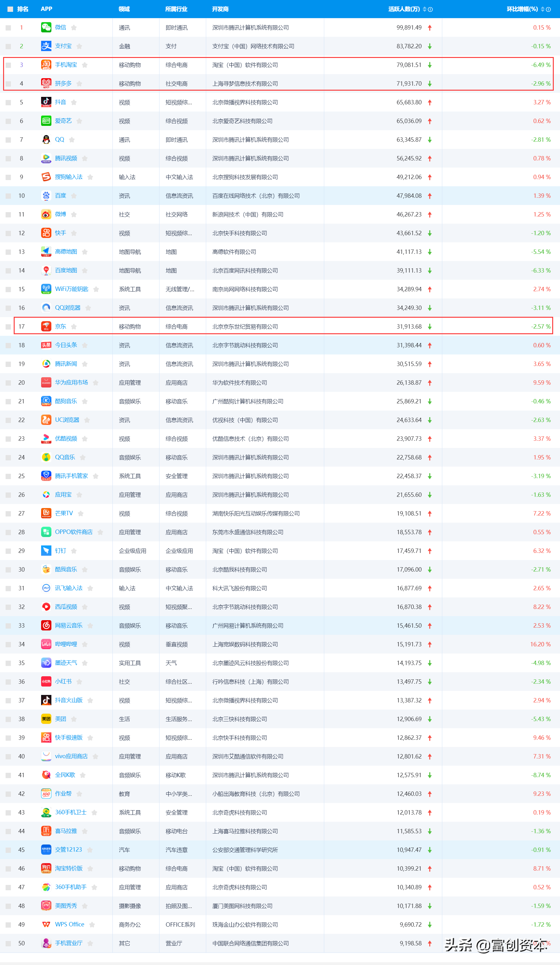560x965 pixels.
Task: Click the 领域 column header
Action: 124,9
